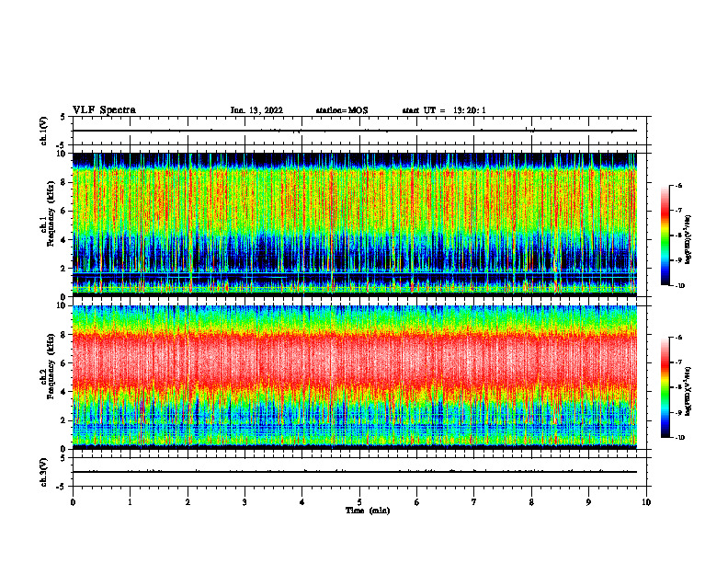Screen dimensions: 728x563
Task: Click time axis tick label "3"
Action: (x=245, y=502)
